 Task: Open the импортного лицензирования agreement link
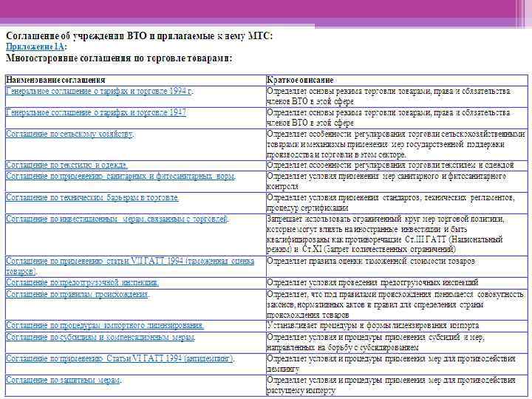[x=105, y=326]
